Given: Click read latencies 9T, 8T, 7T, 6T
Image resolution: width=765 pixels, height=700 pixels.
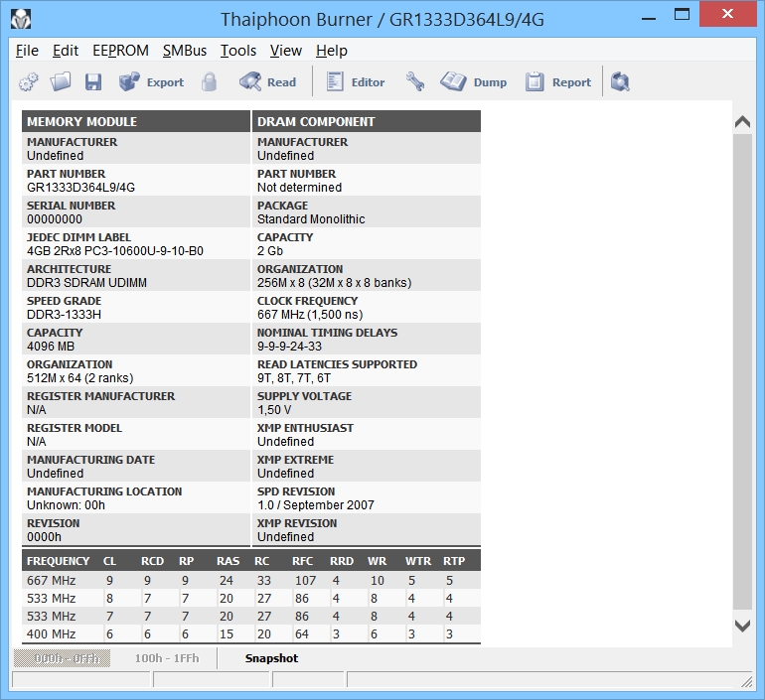Looking at the screenshot, I should (294, 377).
